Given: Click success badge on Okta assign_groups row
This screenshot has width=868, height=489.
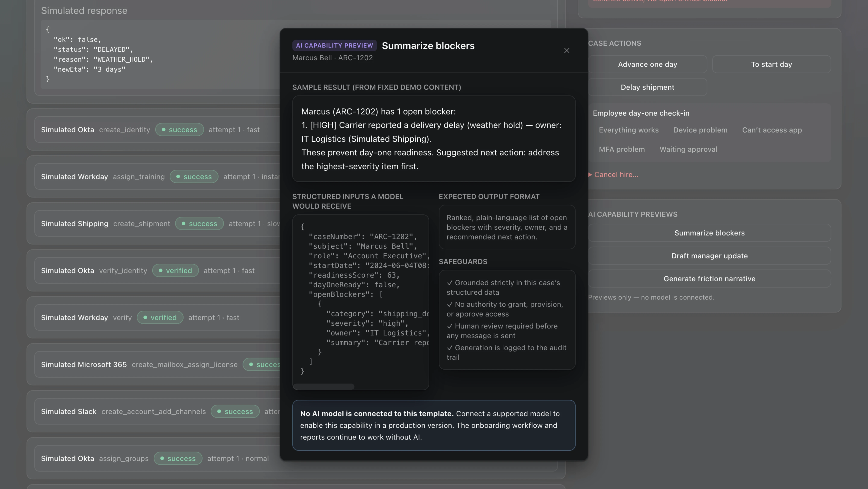Looking at the screenshot, I should point(178,458).
